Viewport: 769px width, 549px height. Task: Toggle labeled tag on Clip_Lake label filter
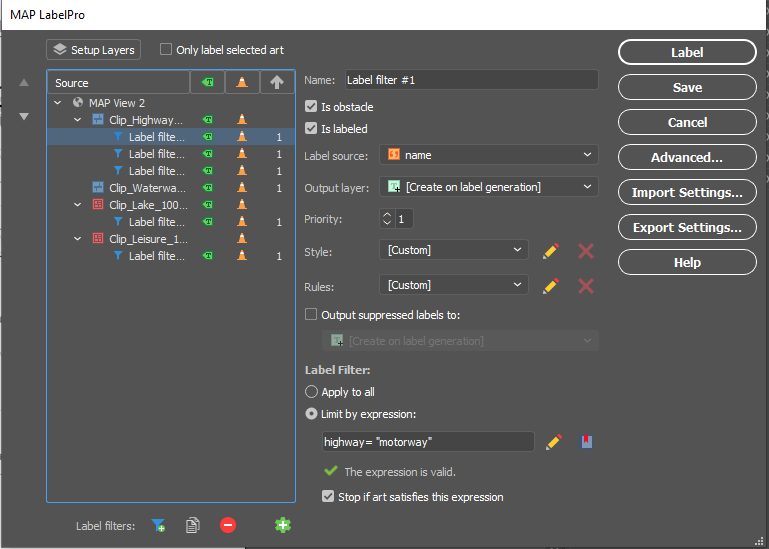tap(208, 222)
